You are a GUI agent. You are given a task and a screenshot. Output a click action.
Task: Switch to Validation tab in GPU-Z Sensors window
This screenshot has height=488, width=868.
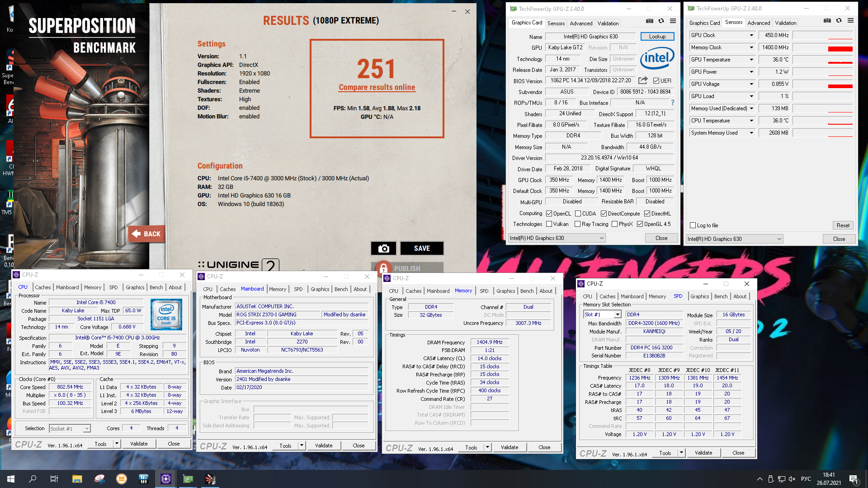point(786,23)
